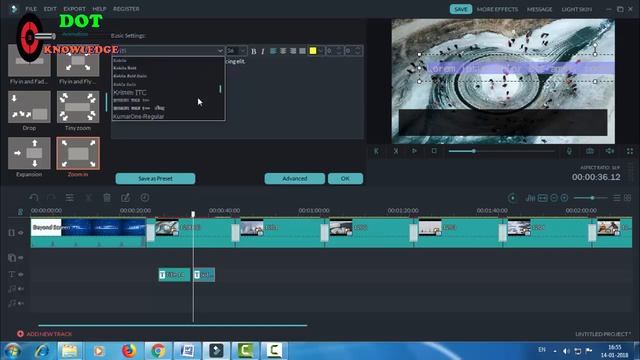
Task: Apply bold formatting to title text
Action: 253,51
